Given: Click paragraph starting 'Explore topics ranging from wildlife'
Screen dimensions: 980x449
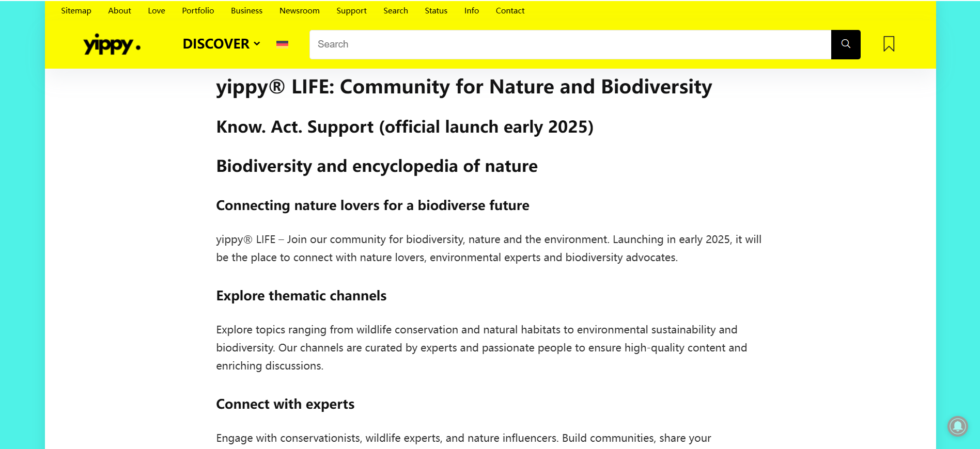Looking at the screenshot, I should 481,348.
